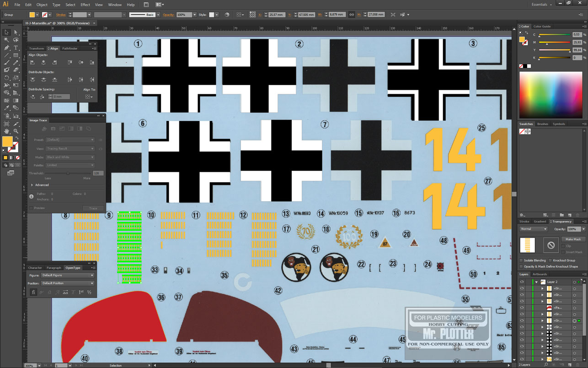Switch to the Pathfinder tab
Image resolution: width=588 pixels, height=368 pixels.
point(70,49)
